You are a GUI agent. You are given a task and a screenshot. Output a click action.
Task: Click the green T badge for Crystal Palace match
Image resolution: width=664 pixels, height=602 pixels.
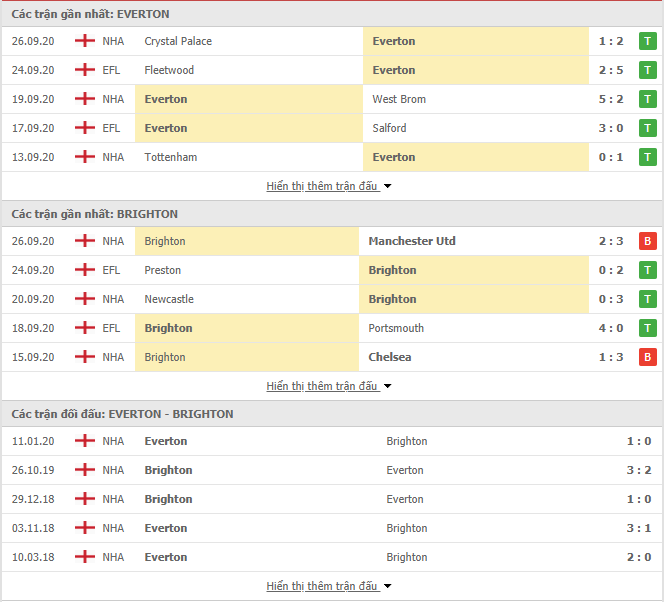click(648, 41)
